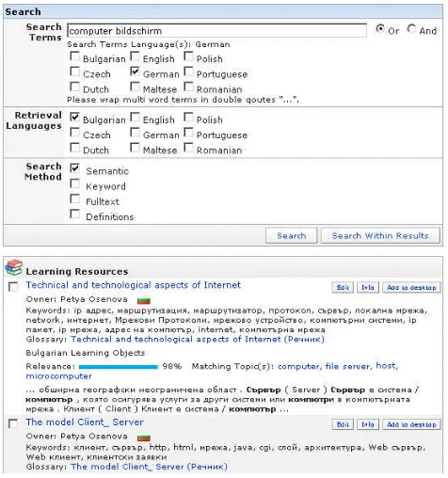Enable the Definitions search method
448x478 pixels.
[x=74, y=214]
